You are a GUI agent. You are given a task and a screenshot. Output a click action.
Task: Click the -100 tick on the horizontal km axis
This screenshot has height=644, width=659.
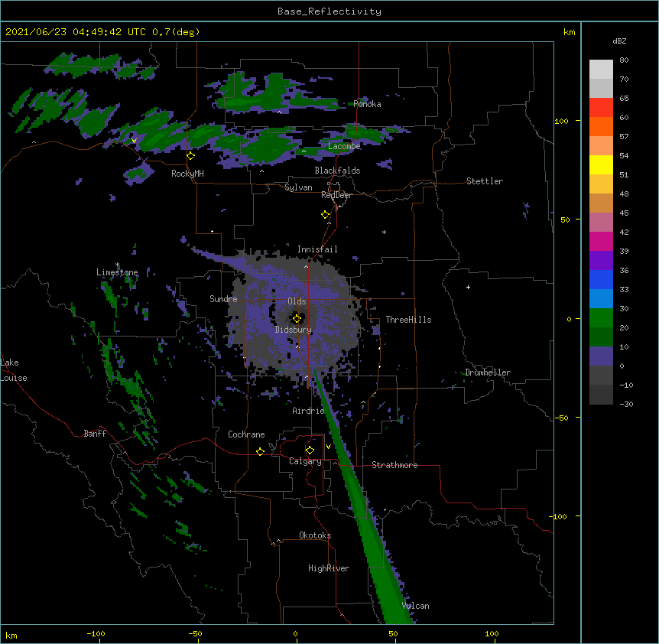96,633
